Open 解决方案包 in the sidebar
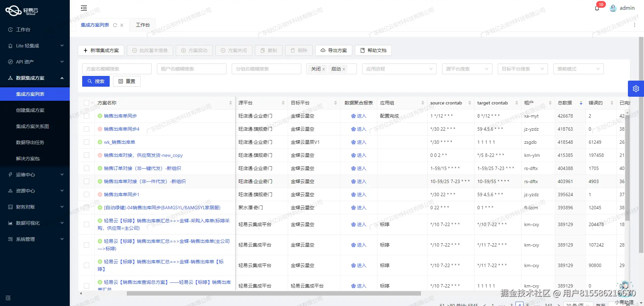Viewport: 644px width, 306px height. (x=35, y=159)
